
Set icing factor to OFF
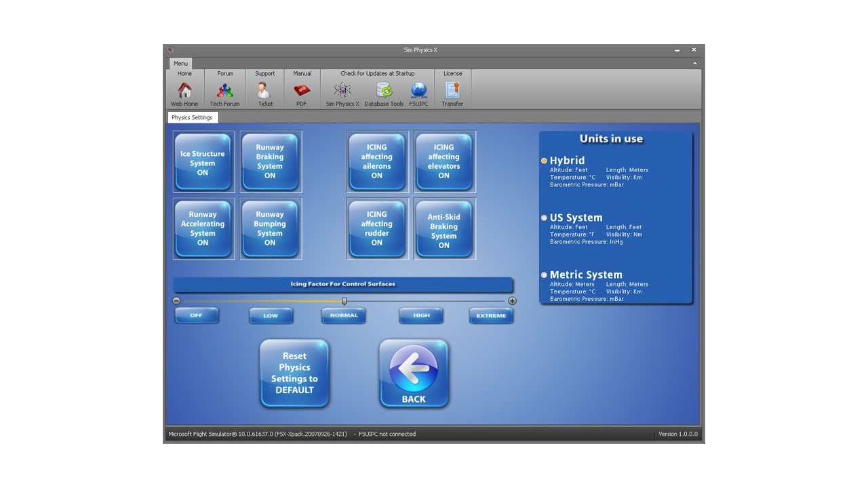tap(197, 315)
